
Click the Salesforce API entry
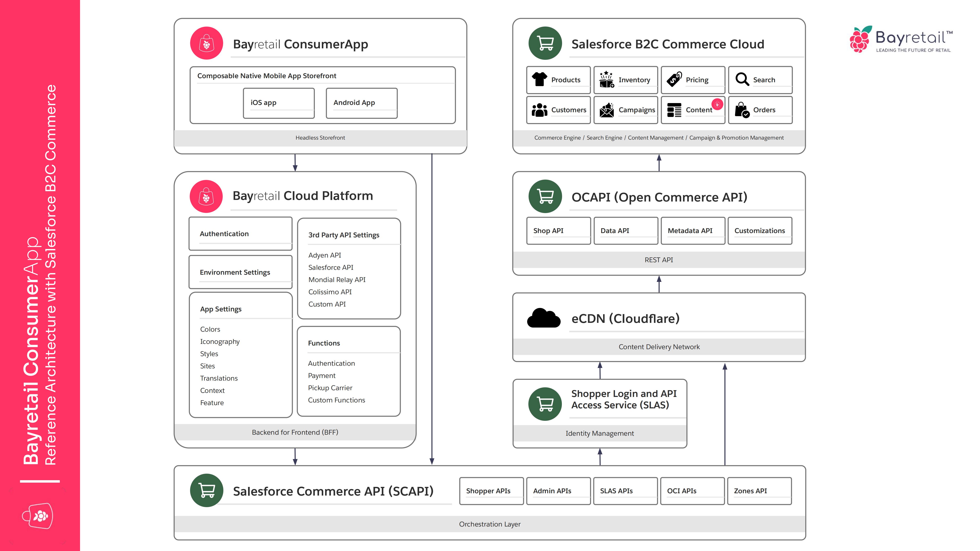331,267
